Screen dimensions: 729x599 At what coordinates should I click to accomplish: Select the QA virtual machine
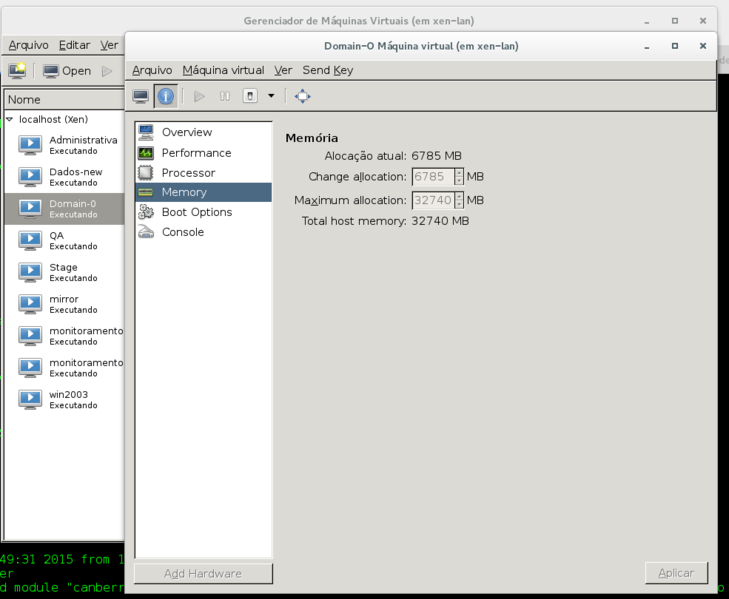tap(64, 240)
